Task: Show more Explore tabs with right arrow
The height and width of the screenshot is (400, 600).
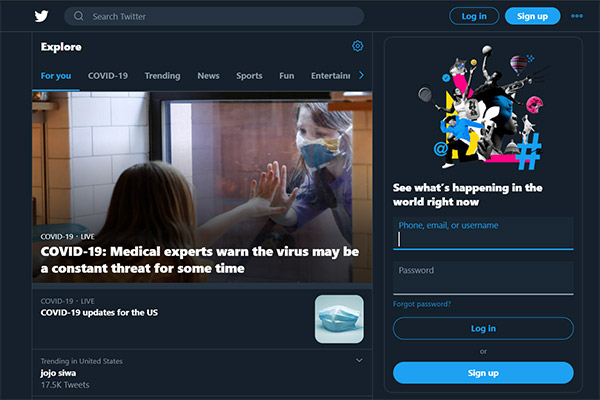Action: tap(361, 75)
